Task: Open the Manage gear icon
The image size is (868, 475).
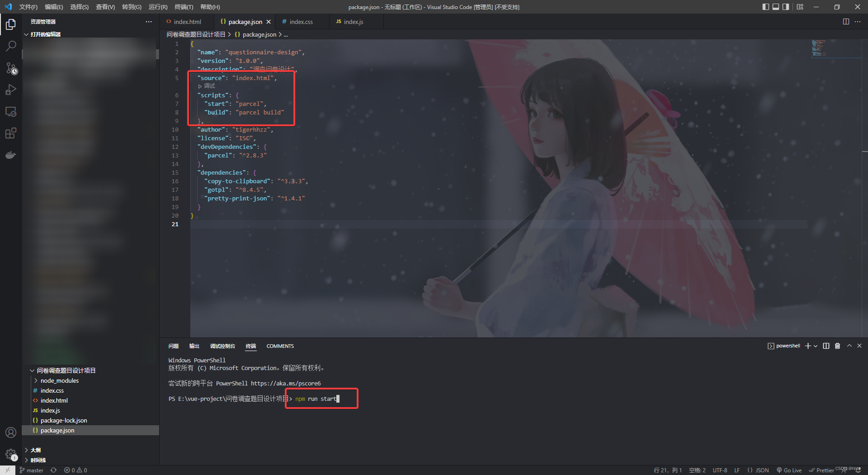Action: (11, 454)
